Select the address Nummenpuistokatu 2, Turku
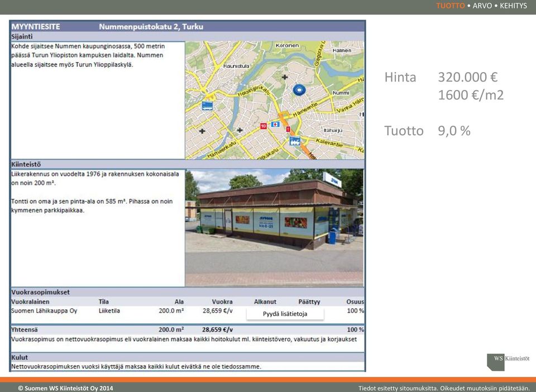The image size is (536, 392). pyautogui.click(x=151, y=27)
